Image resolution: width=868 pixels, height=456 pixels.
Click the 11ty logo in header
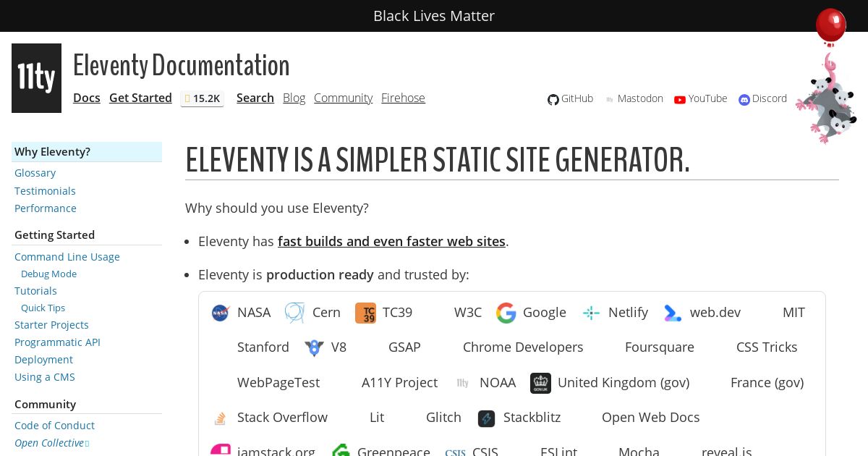point(36,78)
